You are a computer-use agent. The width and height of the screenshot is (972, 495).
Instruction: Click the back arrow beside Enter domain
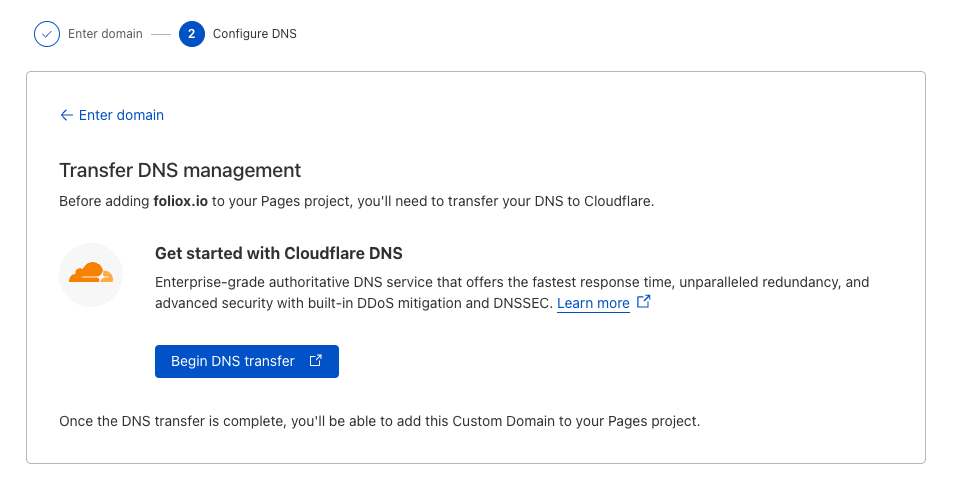(67, 115)
